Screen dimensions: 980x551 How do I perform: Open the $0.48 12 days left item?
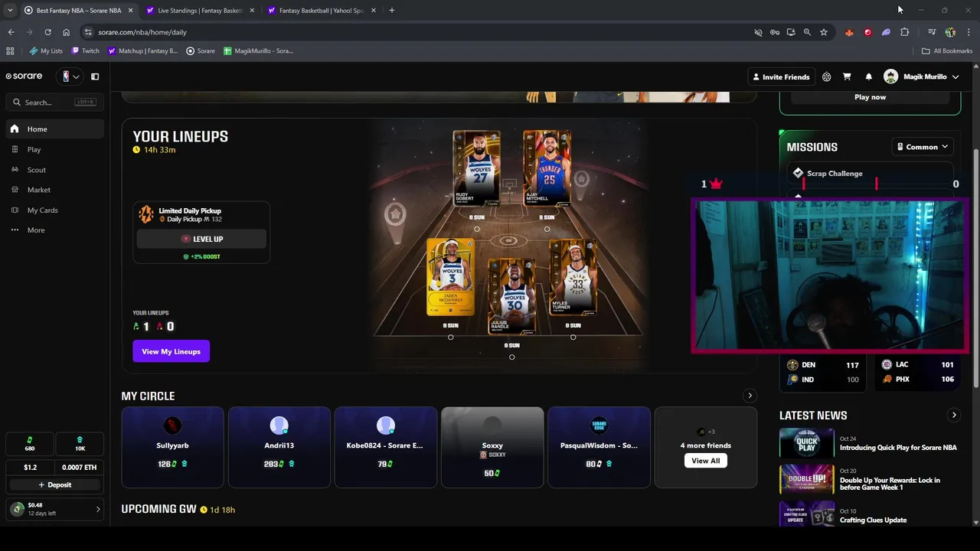pos(54,509)
